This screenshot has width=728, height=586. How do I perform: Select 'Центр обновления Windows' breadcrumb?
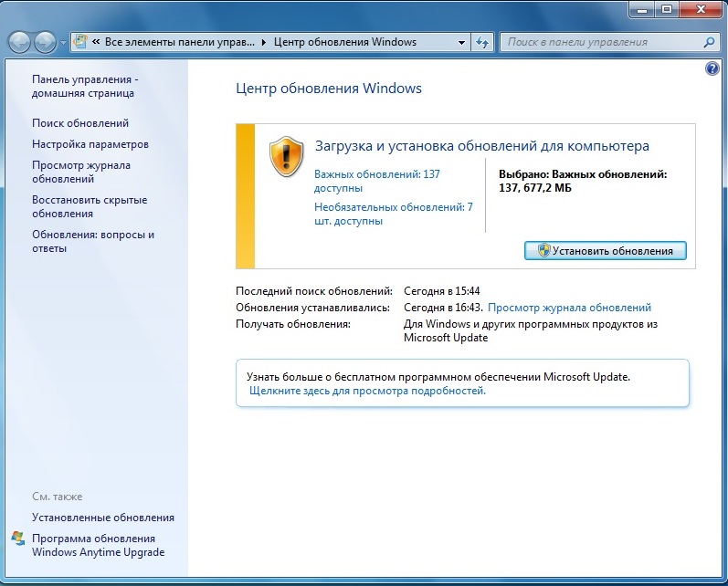click(x=345, y=42)
